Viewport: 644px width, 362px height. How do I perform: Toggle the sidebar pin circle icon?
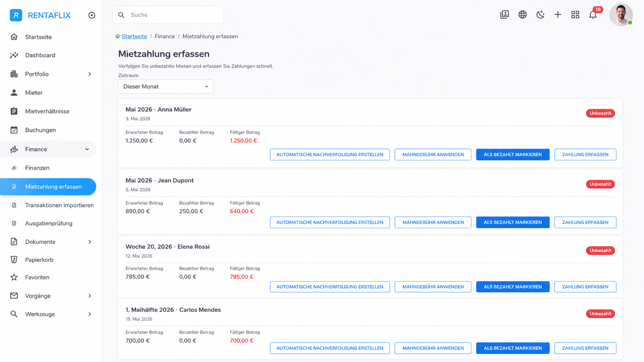point(92,15)
